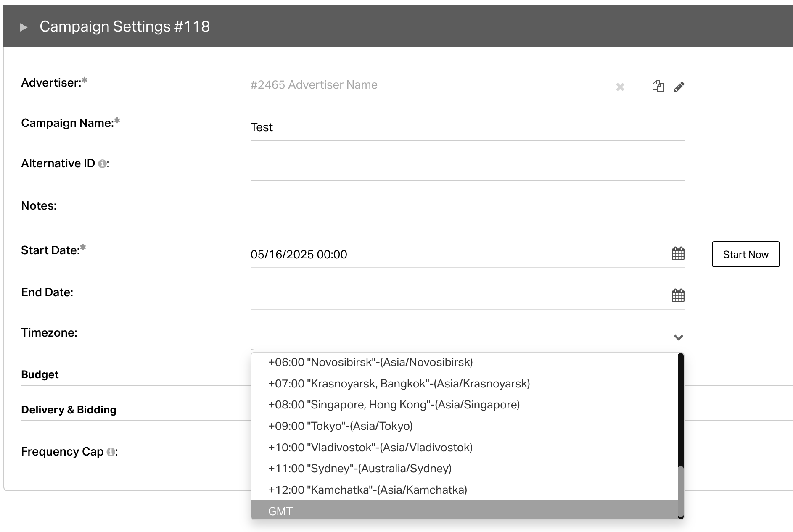Expand the Delivery & Bidding section
Screen dimensions: 793x532
tap(69, 410)
